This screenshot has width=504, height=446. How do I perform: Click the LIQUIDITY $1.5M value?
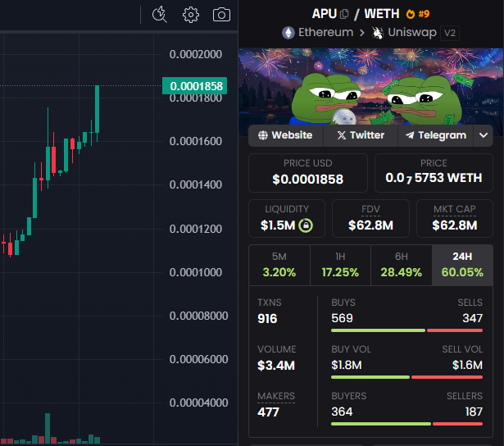pos(278,225)
